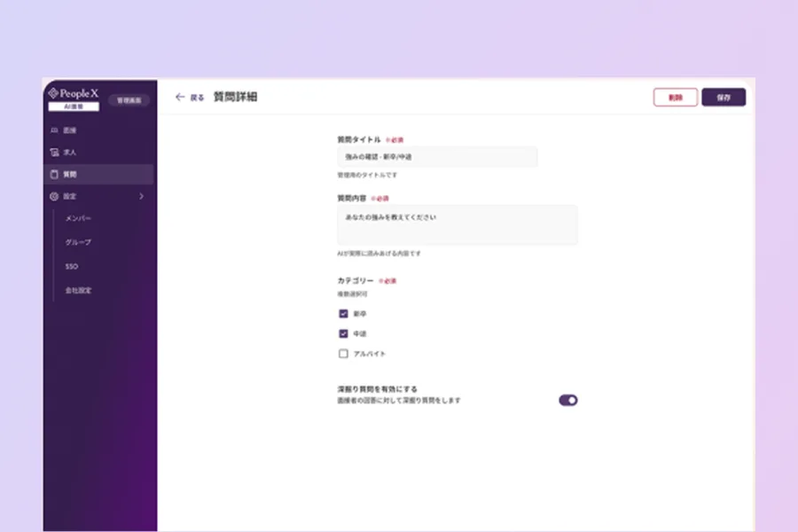The height and width of the screenshot is (532, 798).
Task: Check the アルバイト category checkbox
Action: point(343,353)
